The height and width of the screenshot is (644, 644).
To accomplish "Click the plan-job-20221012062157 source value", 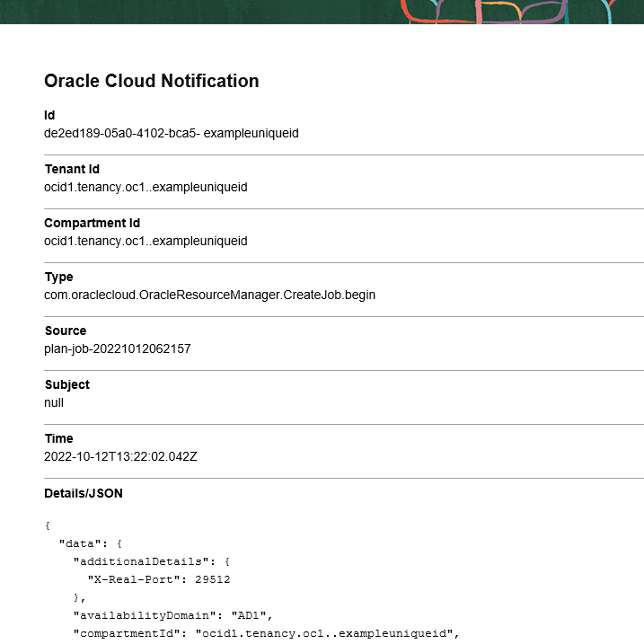I will pyautogui.click(x=117, y=348).
